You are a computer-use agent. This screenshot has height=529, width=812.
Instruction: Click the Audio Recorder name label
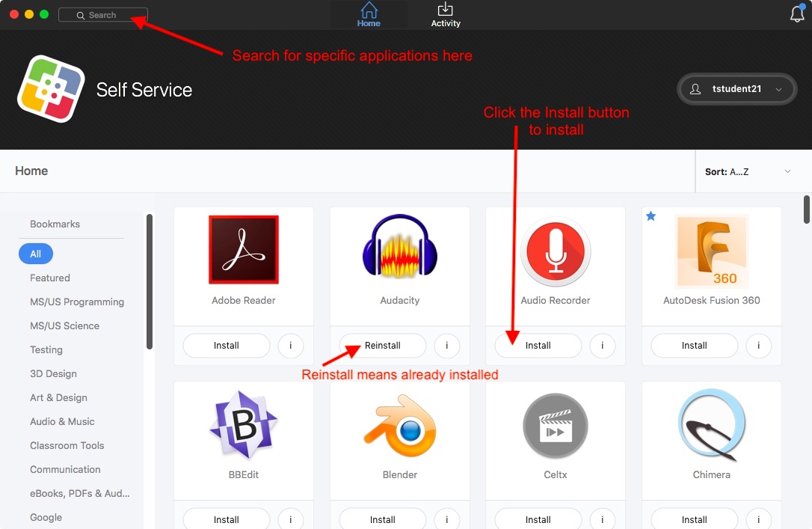(556, 300)
